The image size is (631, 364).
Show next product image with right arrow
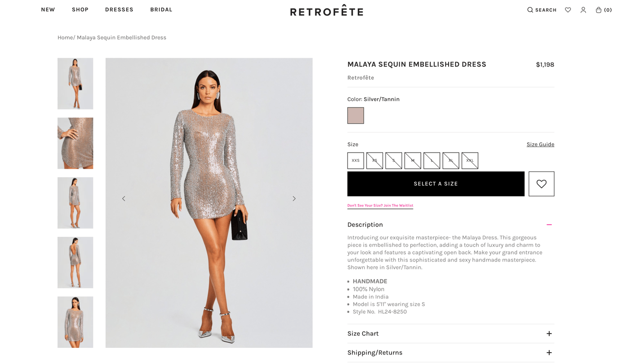click(294, 199)
